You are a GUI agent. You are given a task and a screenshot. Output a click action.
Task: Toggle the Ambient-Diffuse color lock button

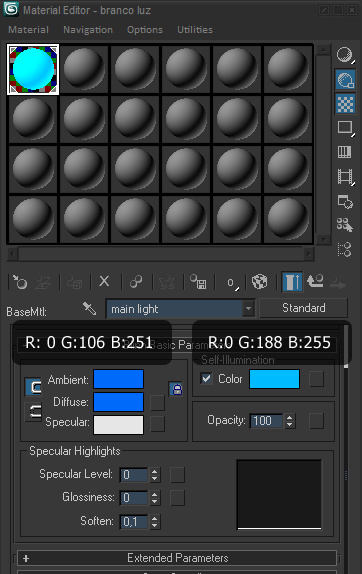click(33, 387)
